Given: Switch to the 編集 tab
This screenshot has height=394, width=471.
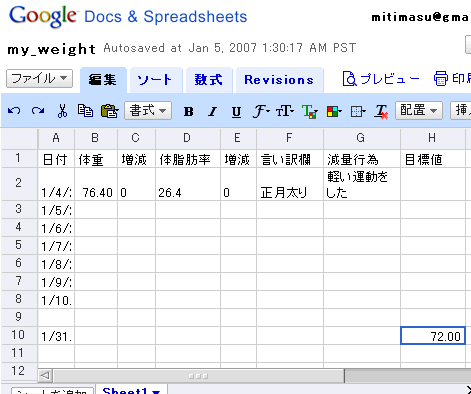Looking at the screenshot, I should click(x=103, y=80).
